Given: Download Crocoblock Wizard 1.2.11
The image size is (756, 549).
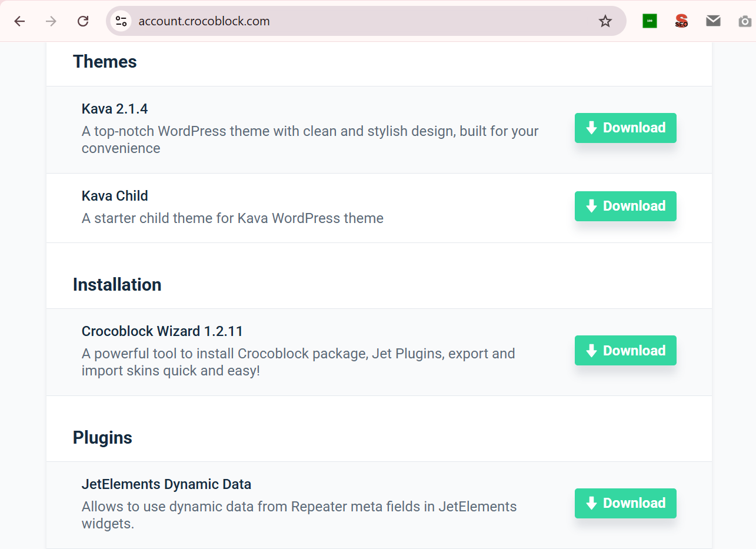Looking at the screenshot, I should click(625, 350).
